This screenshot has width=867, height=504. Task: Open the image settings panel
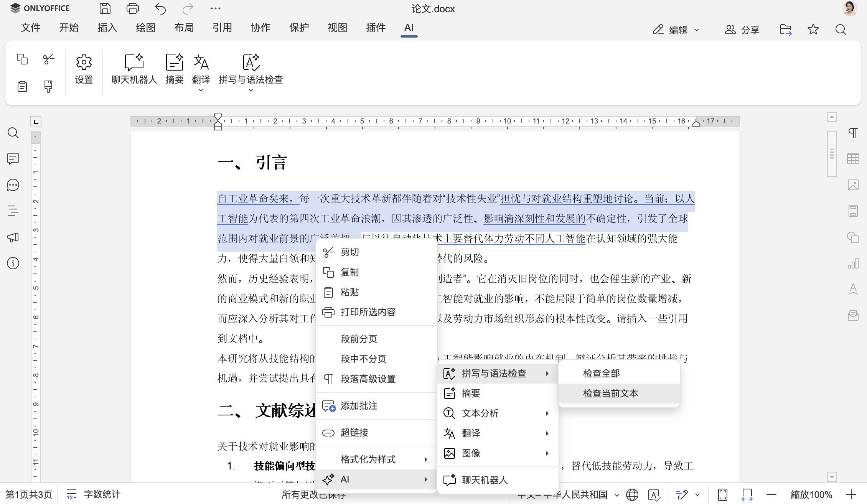(853, 184)
